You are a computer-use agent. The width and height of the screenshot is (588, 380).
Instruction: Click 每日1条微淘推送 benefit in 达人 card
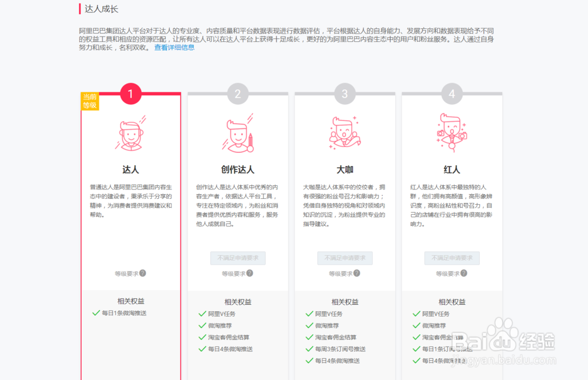tap(124, 313)
